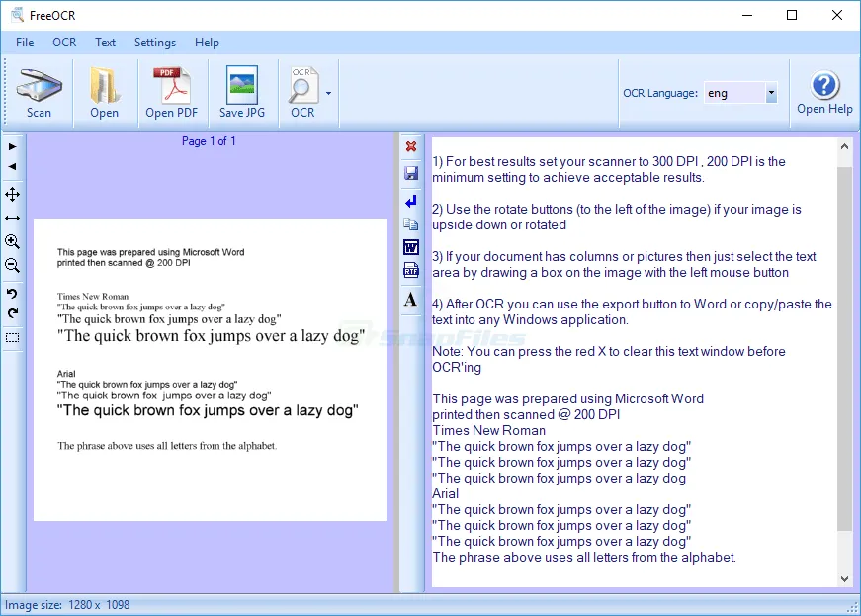Click the FreeOCR app icon in the title bar
The width and height of the screenshot is (861, 616).
pyautogui.click(x=17, y=15)
